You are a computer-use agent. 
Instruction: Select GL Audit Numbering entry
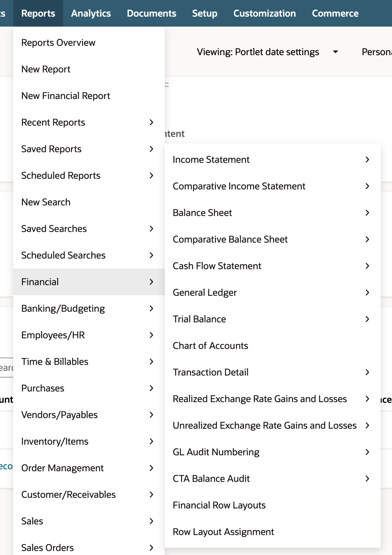272,452
